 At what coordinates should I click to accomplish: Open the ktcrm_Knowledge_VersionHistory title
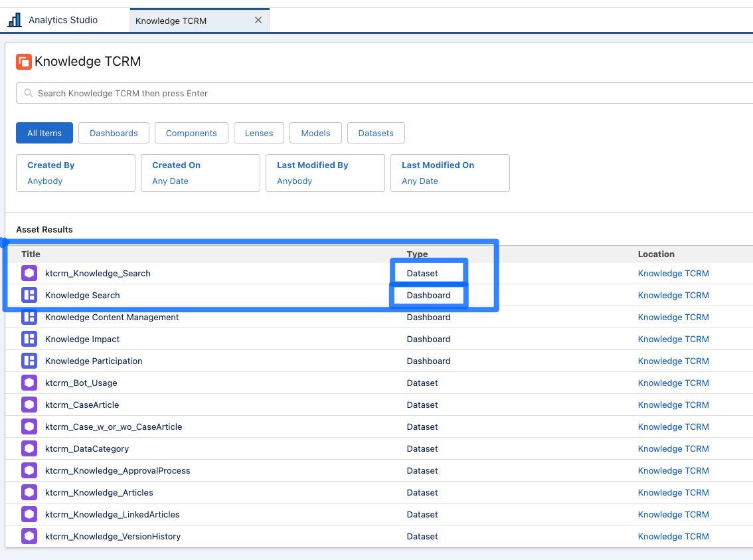(113, 537)
